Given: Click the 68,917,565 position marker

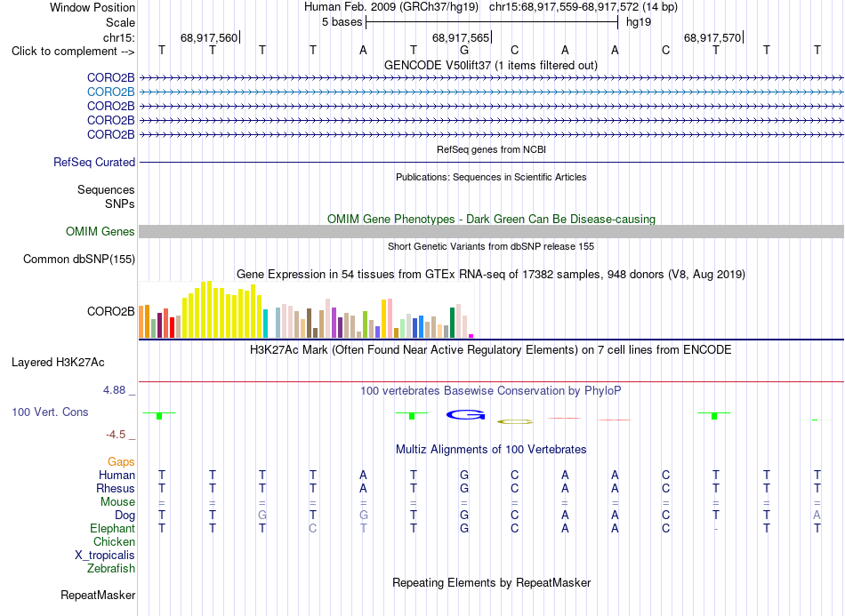Looking at the screenshot, I should pyautogui.click(x=462, y=37).
